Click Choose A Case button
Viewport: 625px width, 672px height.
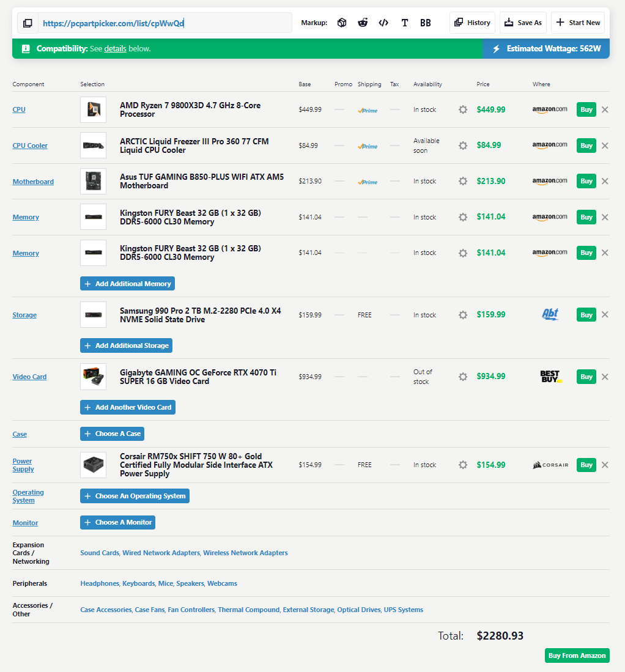pyautogui.click(x=113, y=434)
